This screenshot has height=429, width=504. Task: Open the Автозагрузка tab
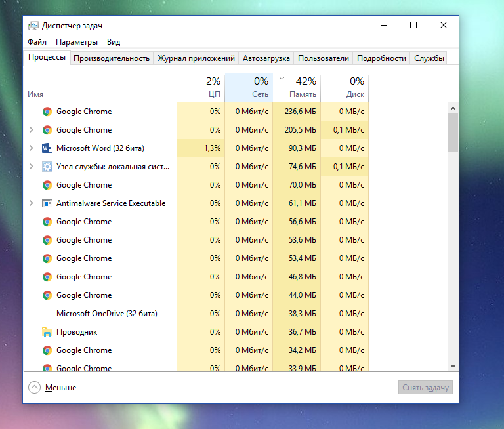[266, 58]
